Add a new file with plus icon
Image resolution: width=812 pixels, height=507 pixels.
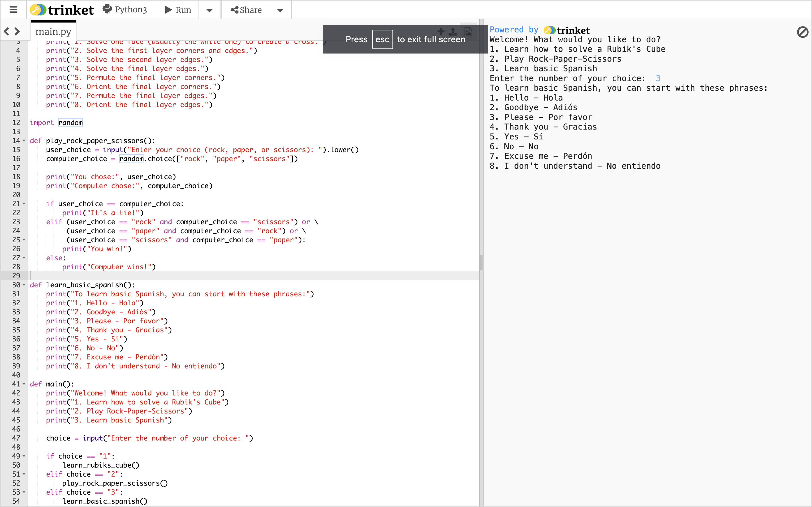tap(441, 32)
